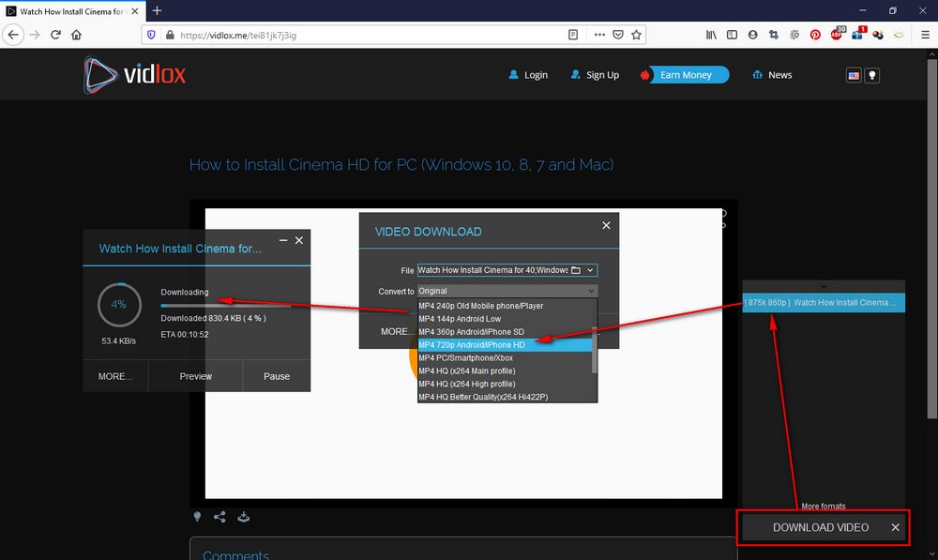Viewport: 938px width, 560px height.
Task: Select MP4 144p Android Low option
Action: [x=505, y=319]
